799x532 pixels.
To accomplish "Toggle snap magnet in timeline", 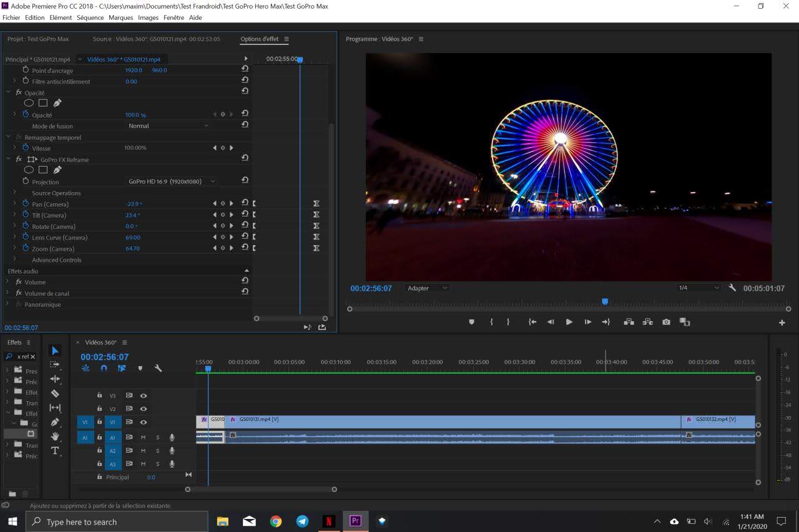I will (x=104, y=369).
